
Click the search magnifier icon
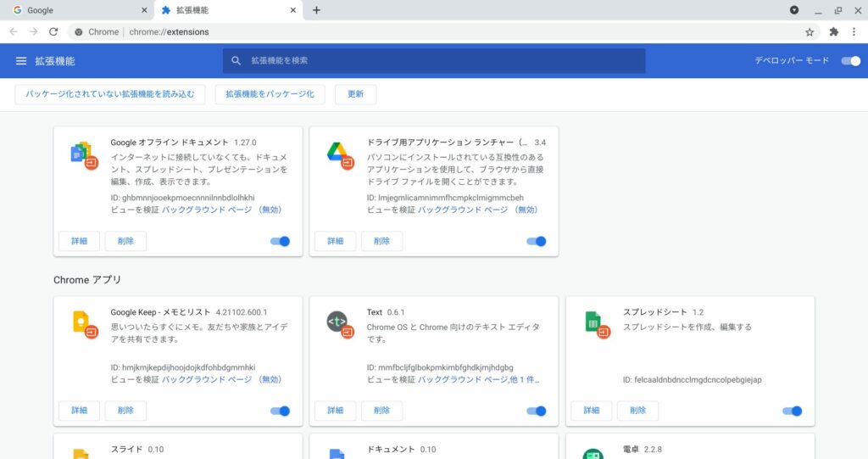(x=236, y=61)
